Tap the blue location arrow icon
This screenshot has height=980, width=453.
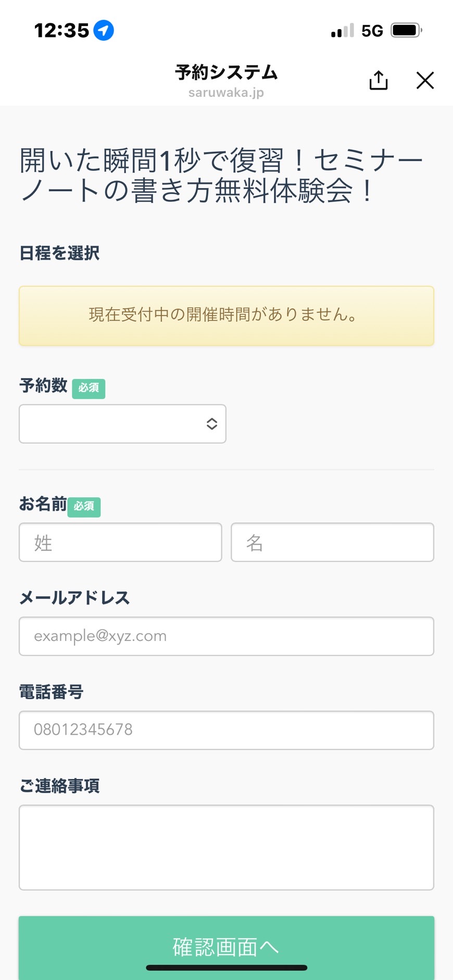point(104,30)
